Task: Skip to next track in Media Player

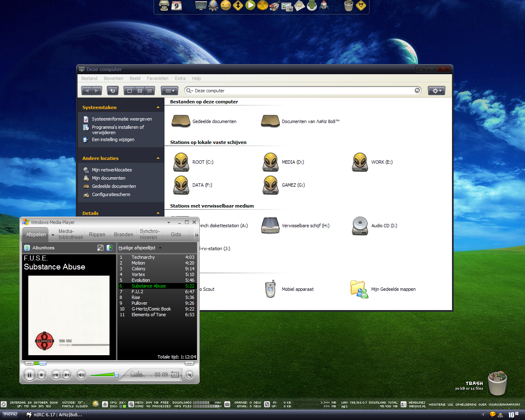Action: [66, 374]
